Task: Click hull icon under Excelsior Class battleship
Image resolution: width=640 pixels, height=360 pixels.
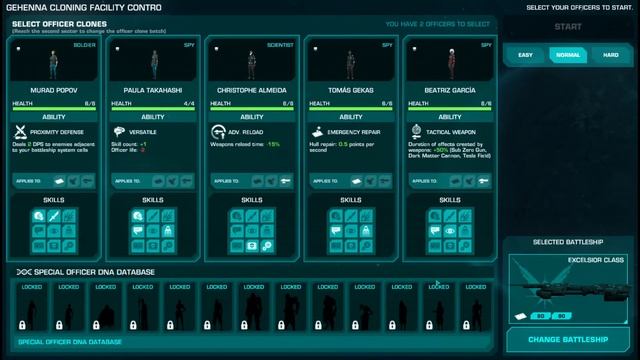Action: pos(521,316)
